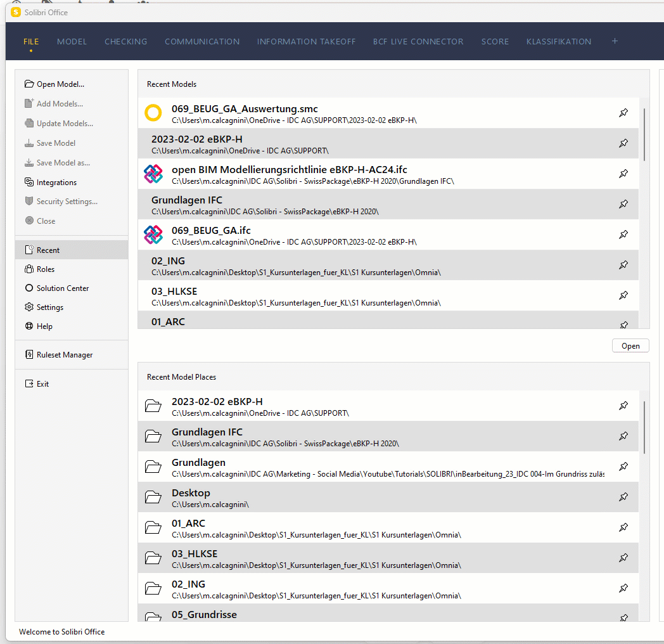664x644 pixels.
Task: Switch to the KLASSIFIKATION tab
Action: point(559,42)
